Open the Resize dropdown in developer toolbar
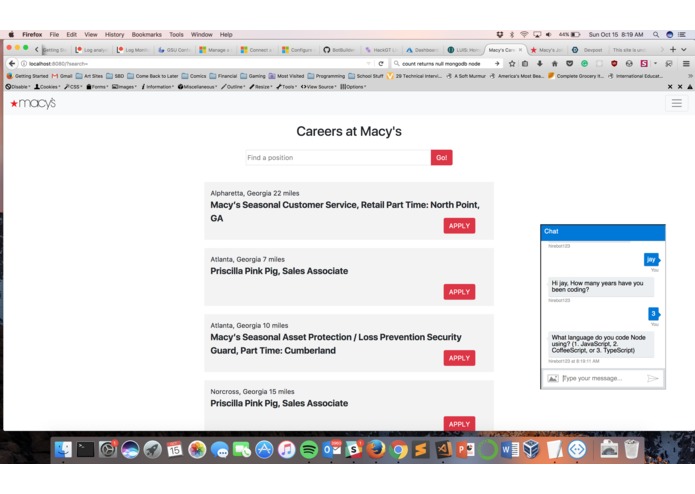The height and width of the screenshot is (494, 695). point(261,87)
